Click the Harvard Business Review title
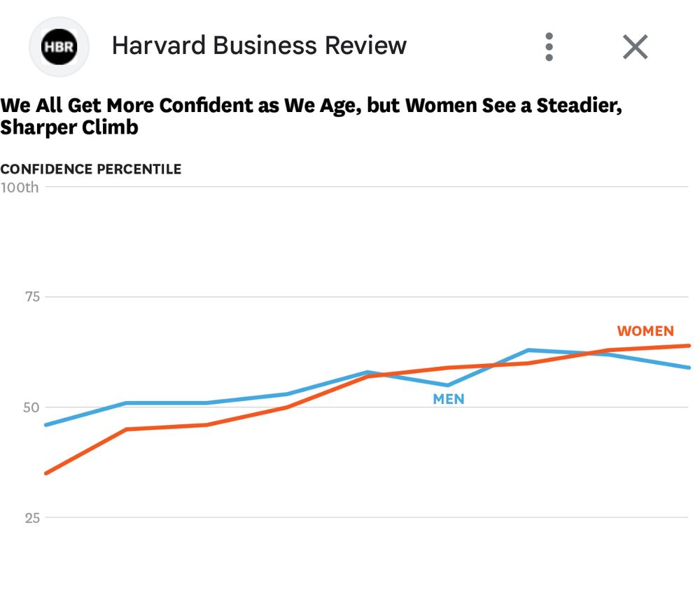700x595 pixels. [x=259, y=46]
